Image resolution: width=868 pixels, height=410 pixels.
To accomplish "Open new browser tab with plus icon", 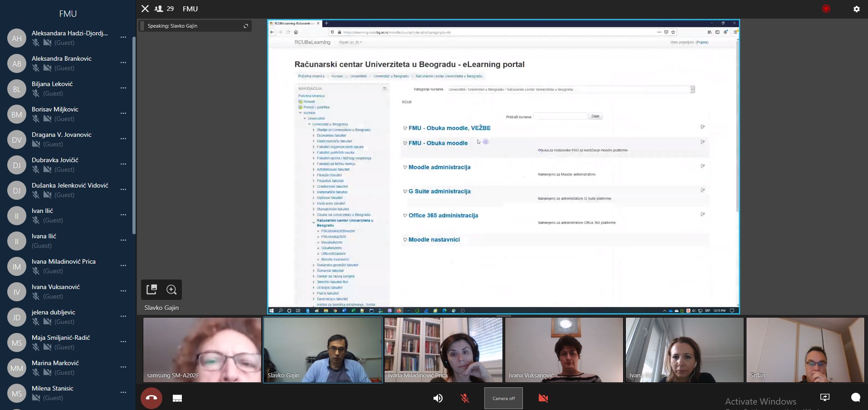I will 327,23.
